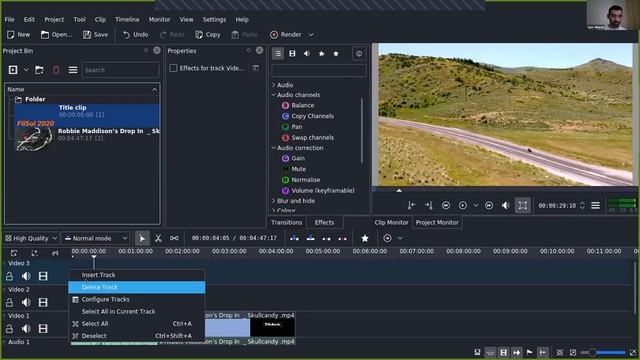Expand the Audio effects category
Screen dimensions: 640x360
point(273,85)
